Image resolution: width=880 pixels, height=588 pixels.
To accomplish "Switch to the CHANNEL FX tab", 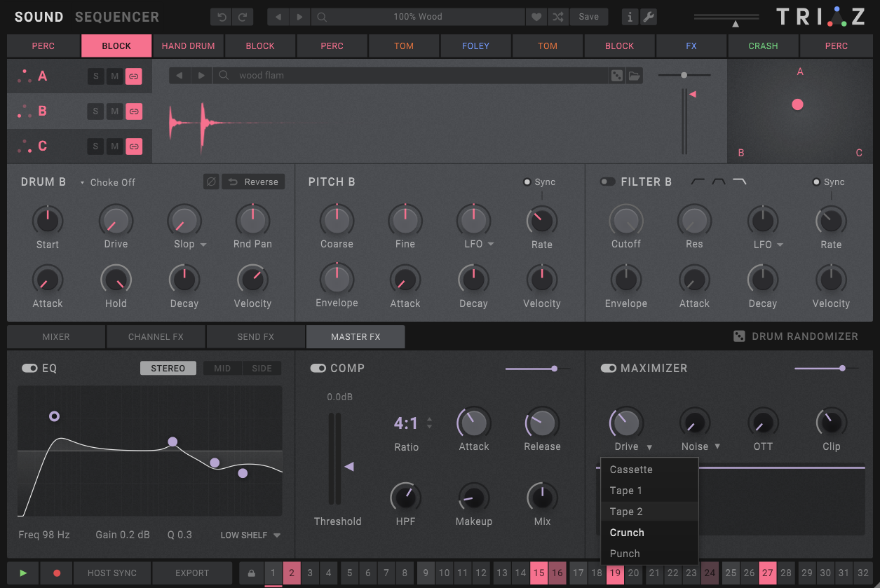I will [x=156, y=337].
